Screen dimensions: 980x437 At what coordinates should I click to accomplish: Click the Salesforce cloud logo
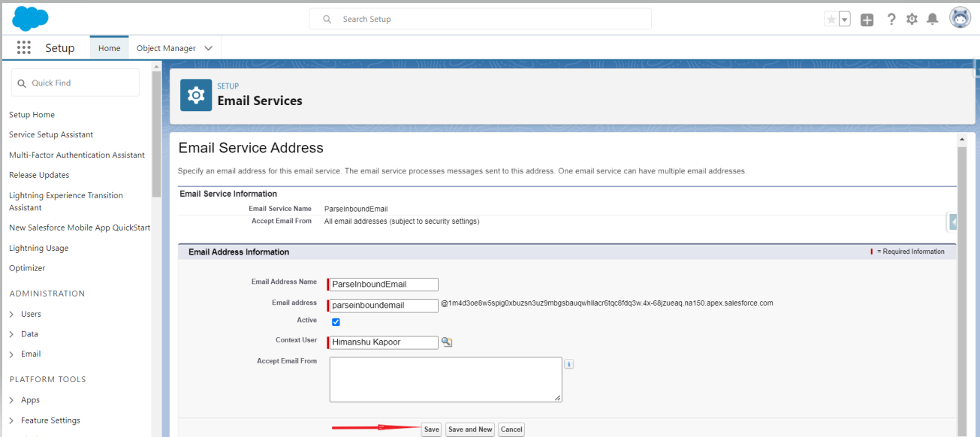[x=30, y=18]
